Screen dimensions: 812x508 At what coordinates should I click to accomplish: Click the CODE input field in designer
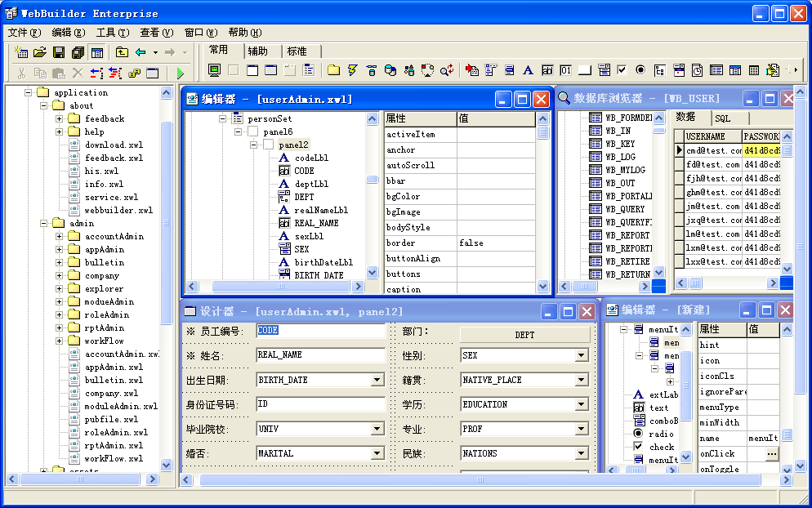coord(320,331)
